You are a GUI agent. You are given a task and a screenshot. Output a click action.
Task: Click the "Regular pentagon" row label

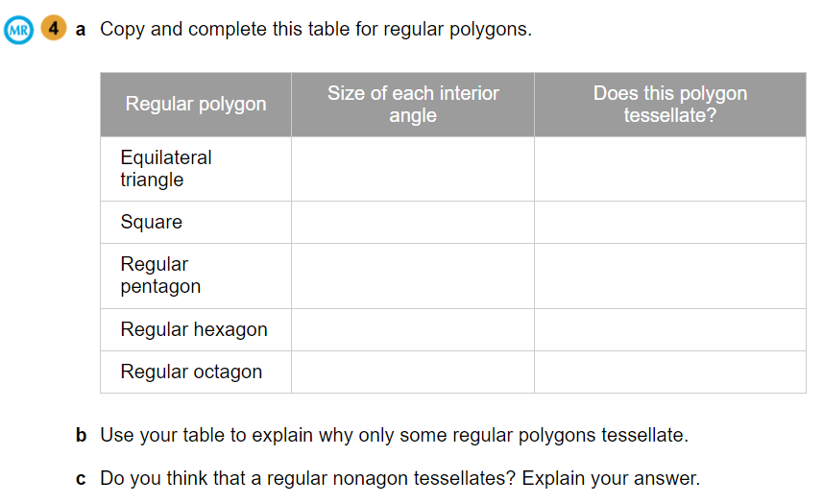pos(160,276)
